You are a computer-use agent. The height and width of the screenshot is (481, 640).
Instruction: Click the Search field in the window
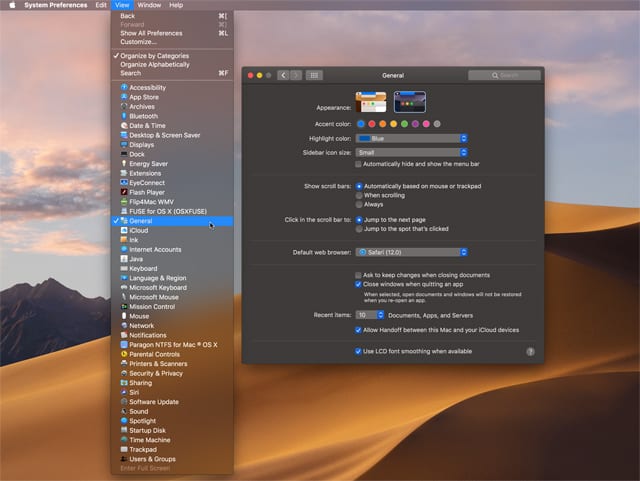tap(504, 75)
